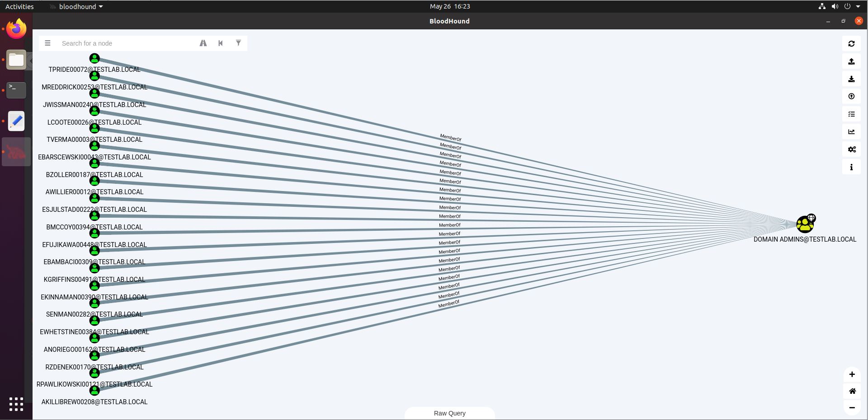Open the clock and calendar at May 26 16:23
Screen dimensions: 868x420
(x=450, y=6)
